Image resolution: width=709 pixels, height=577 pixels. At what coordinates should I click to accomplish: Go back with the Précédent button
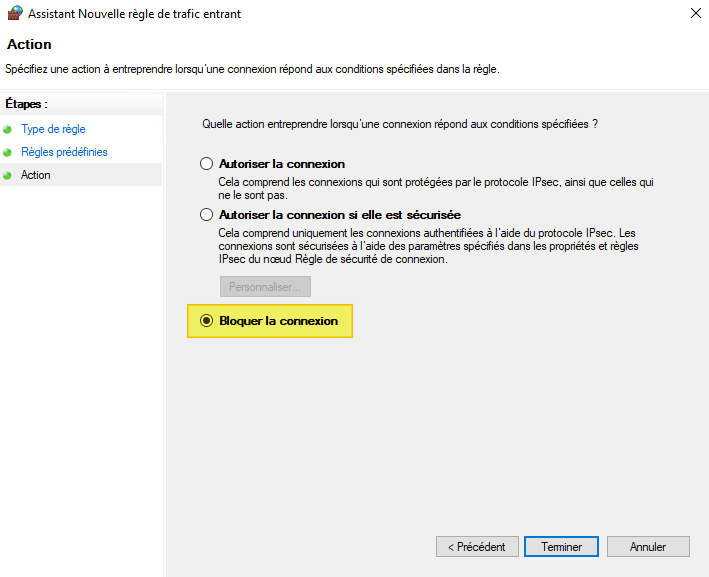(x=477, y=547)
